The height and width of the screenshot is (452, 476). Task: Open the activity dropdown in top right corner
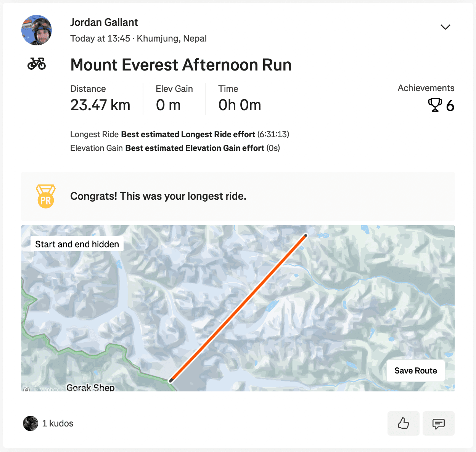tap(445, 27)
